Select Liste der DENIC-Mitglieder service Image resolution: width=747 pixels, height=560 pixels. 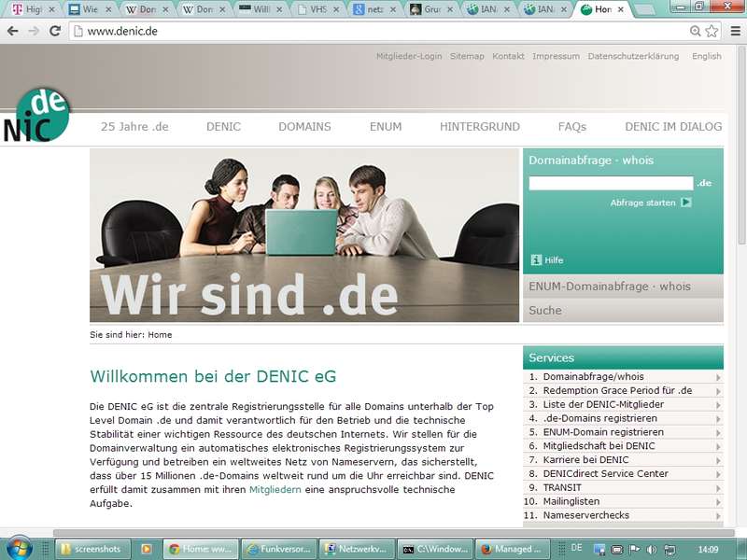[x=603, y=404]
